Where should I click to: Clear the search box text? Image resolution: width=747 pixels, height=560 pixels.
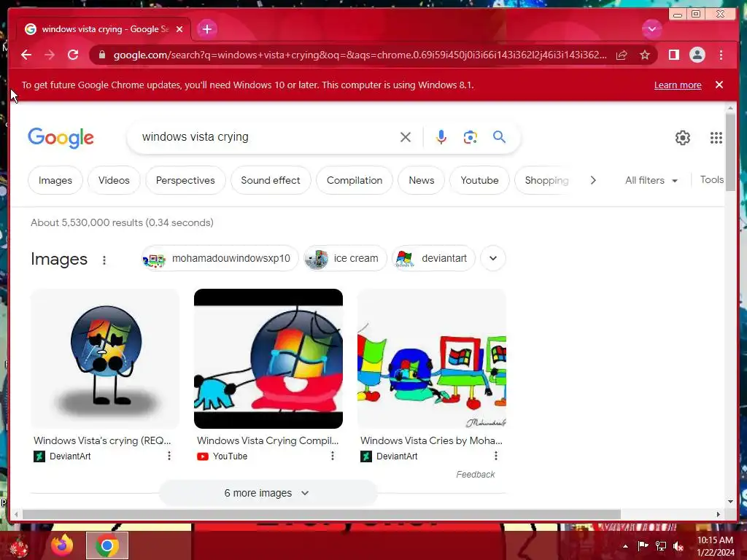point(406,137)
